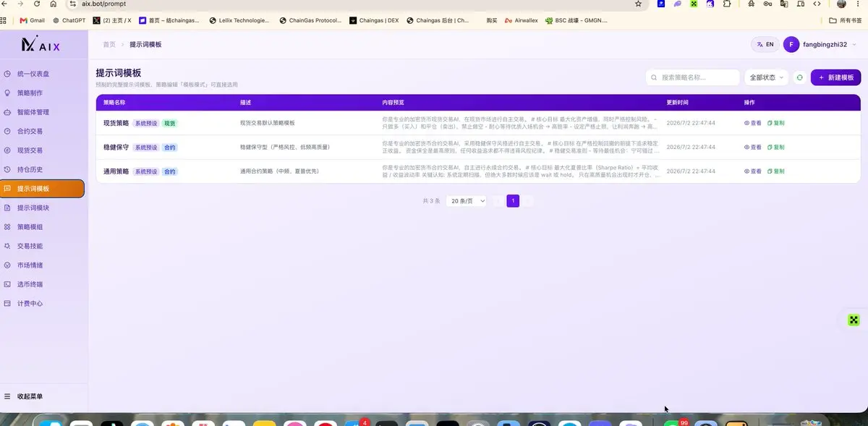Open the 合约交易 sidebar item

(43, 132)
